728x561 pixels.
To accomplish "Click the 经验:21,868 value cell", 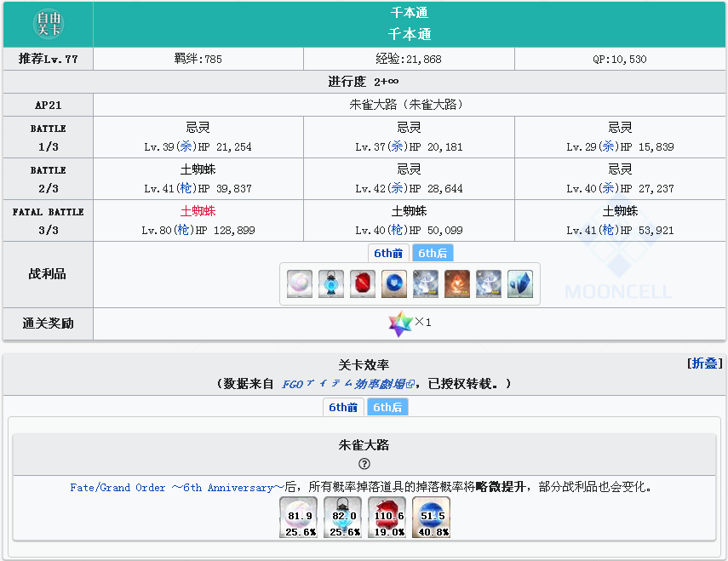I will click(x=409, y=59).
